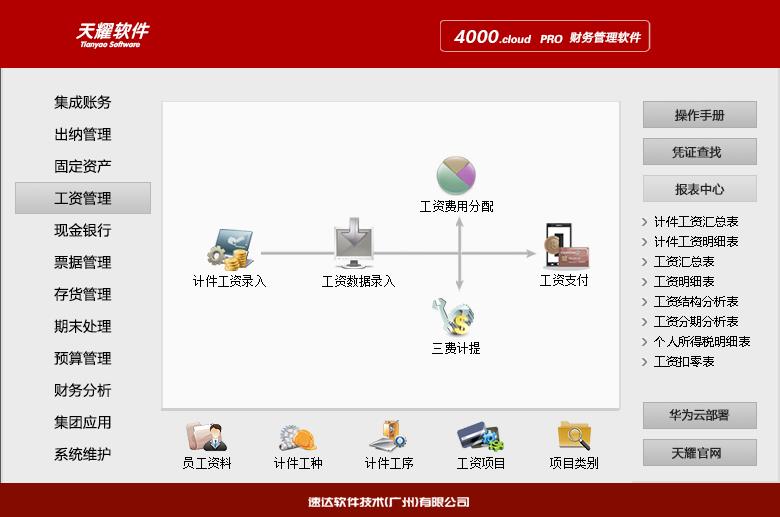Select the 工资支付 payment icon

coord(564,245)
